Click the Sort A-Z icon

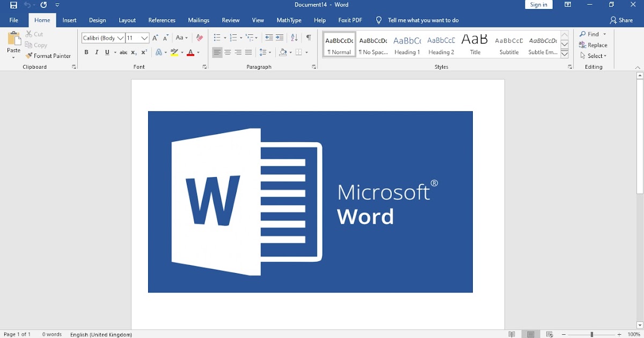tap(294, 38)
